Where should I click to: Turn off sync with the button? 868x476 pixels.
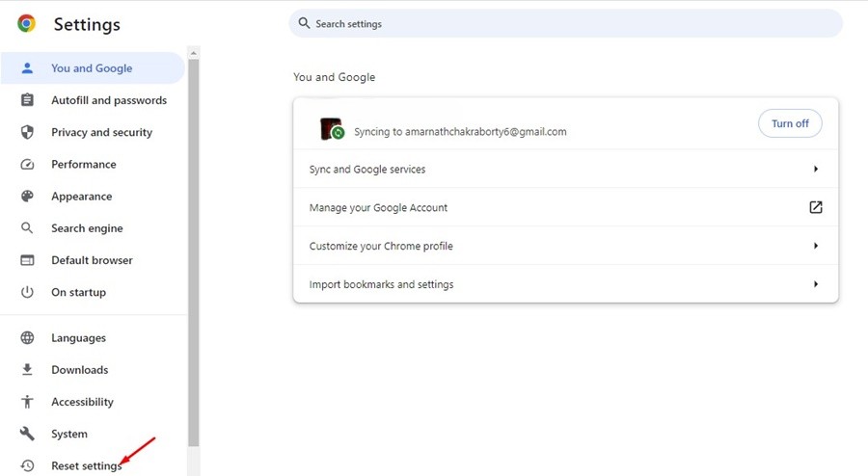click(790, 123)
